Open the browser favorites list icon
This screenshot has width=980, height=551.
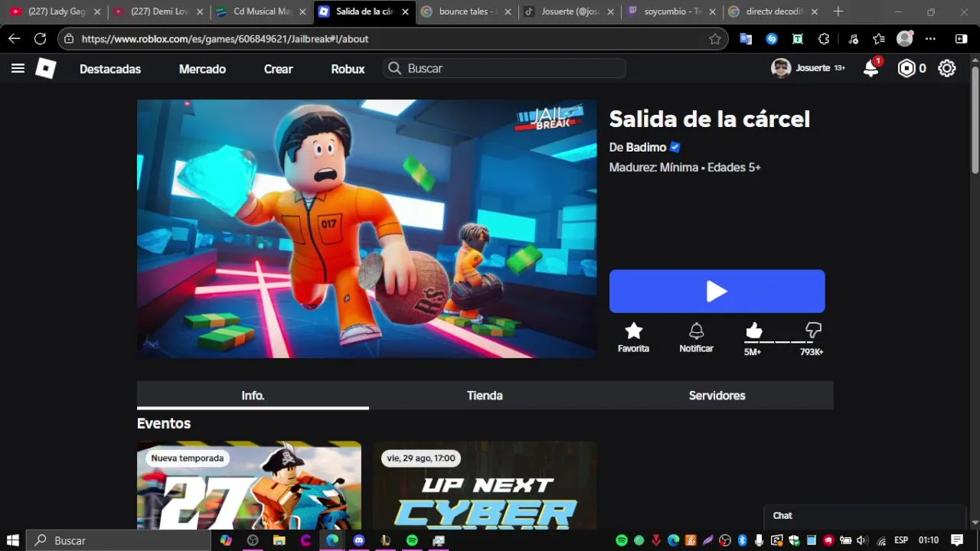(x=879, y=39)
